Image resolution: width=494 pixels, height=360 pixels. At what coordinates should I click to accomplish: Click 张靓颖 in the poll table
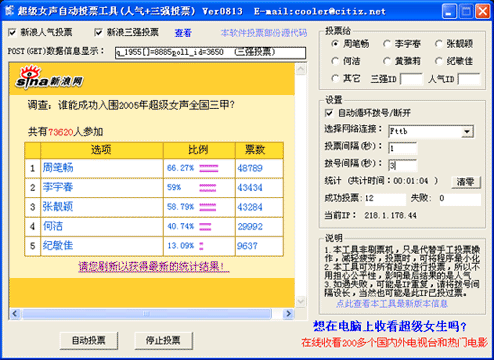58,207
